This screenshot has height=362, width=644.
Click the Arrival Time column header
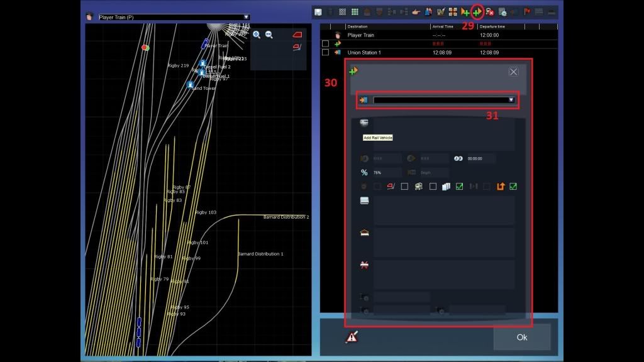[443, 26]
